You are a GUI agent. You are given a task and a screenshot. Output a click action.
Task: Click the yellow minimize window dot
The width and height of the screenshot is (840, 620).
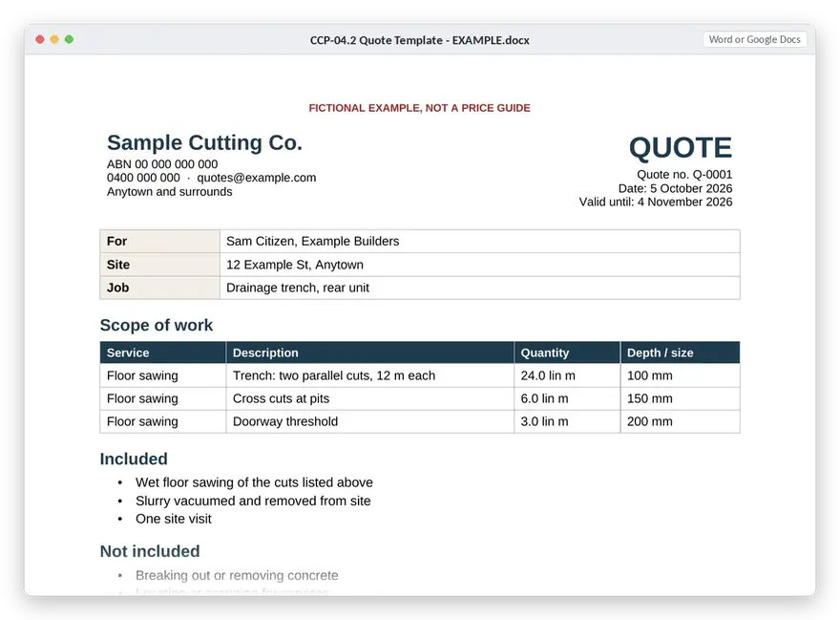tap(54, 39)
